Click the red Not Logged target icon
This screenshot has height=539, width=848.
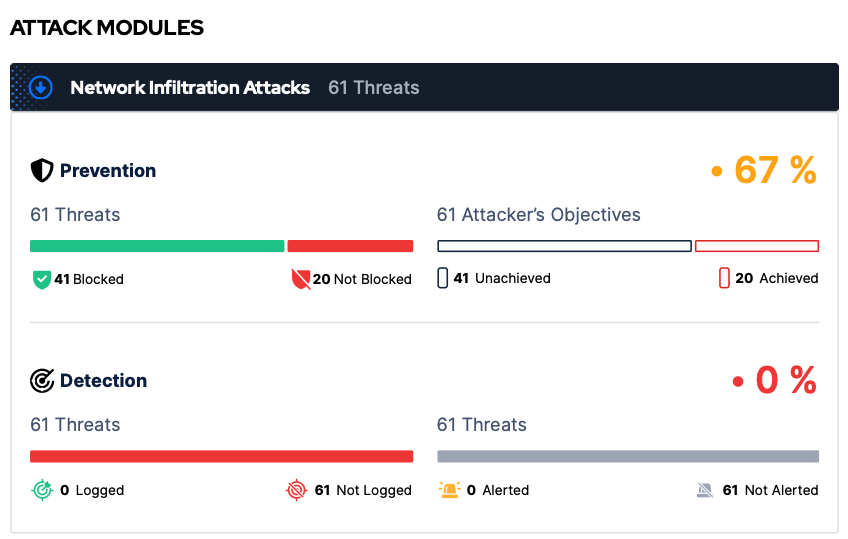296,490
